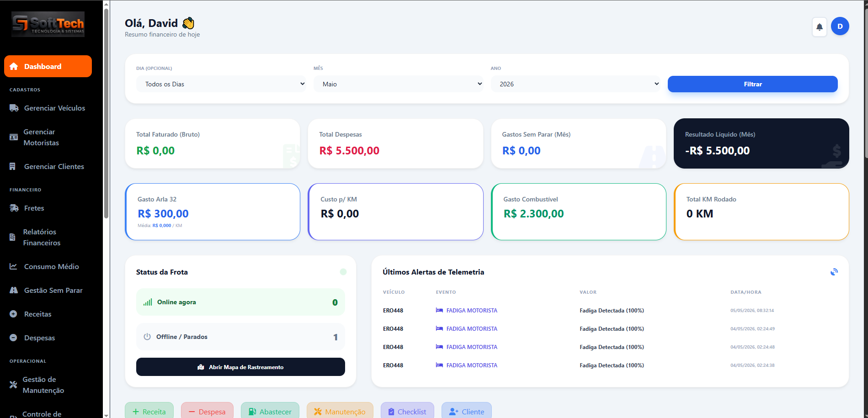Expand the Todos os Dias dropdown
868x418 pixels.
(x=221, y=84)
